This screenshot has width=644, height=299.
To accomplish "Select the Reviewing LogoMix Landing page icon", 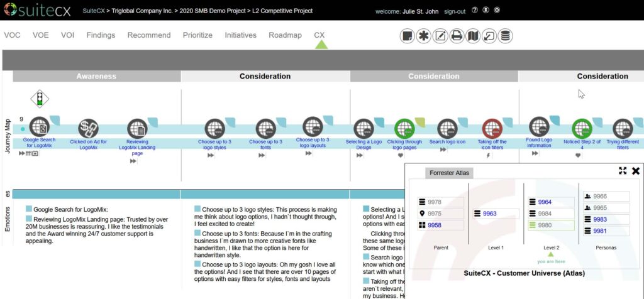I will pos(137,129).
